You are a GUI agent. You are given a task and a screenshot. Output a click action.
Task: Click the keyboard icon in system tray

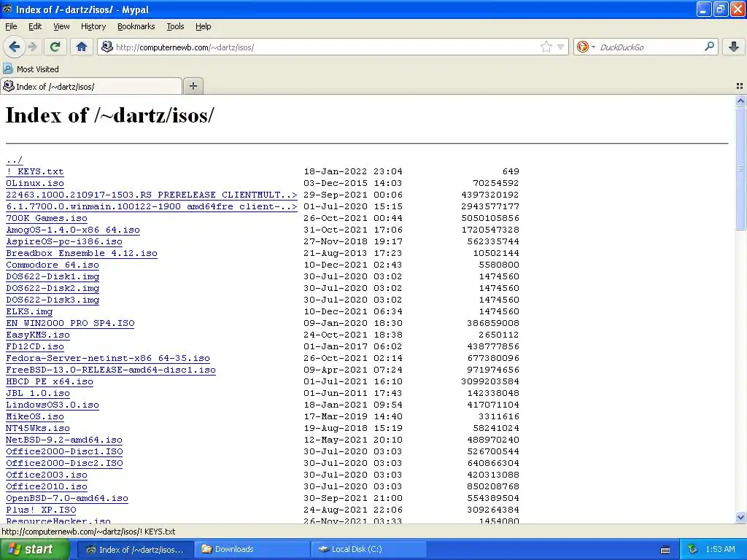(x=665, y=550)
